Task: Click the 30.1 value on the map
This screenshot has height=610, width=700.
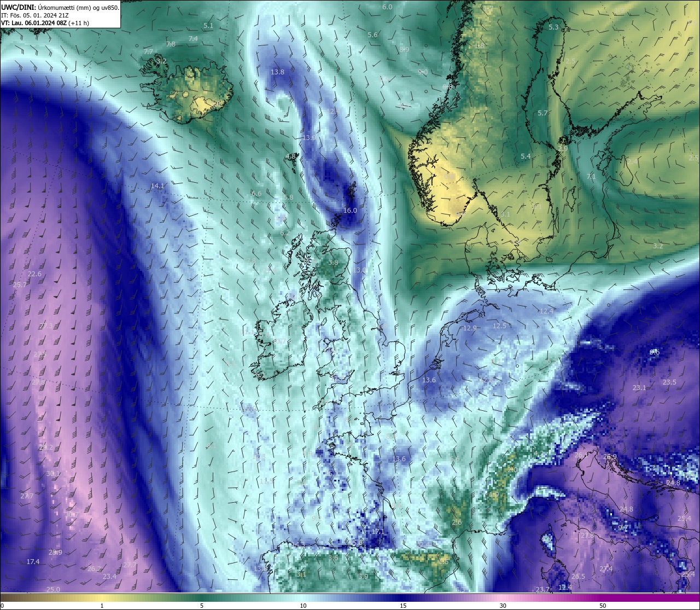Action: 54,474
